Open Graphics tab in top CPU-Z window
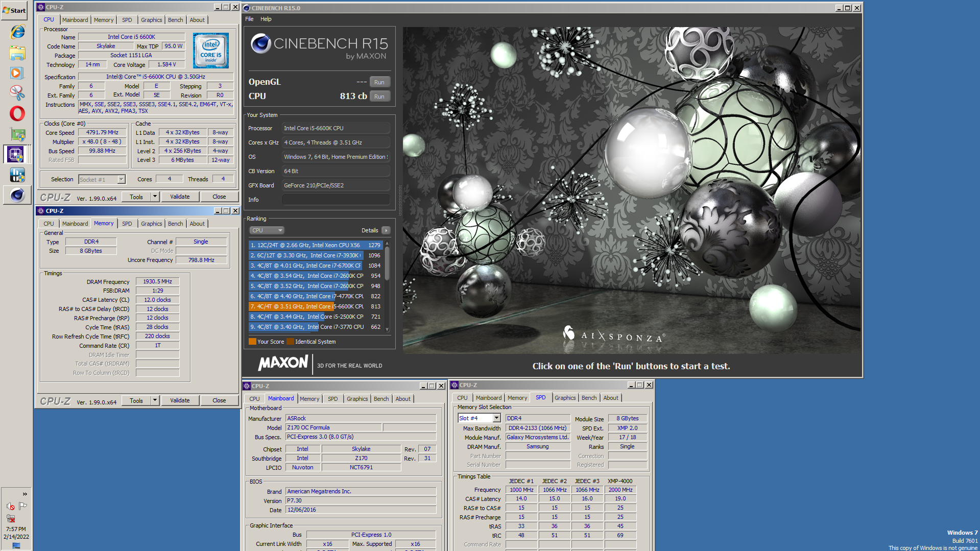Viewport: 980px width, 551px height. [151, 20]
